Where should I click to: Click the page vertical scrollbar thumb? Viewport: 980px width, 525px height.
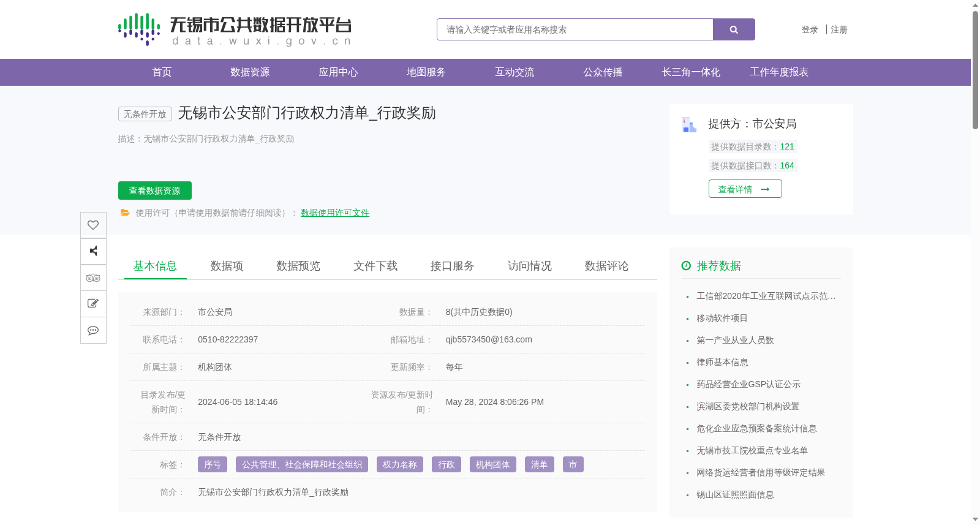(x=975, y=70)
